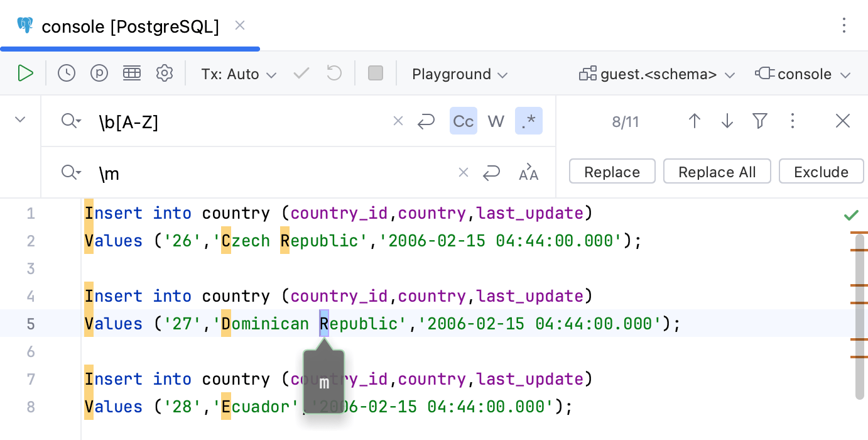868x440 pixels.
Task: Toggle Preserve Case in replace field
Action: [529, 172]
